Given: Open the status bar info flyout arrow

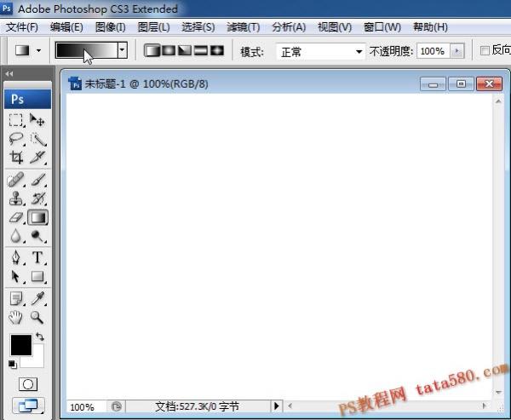Looking at the screenshot, I should 276,406.
